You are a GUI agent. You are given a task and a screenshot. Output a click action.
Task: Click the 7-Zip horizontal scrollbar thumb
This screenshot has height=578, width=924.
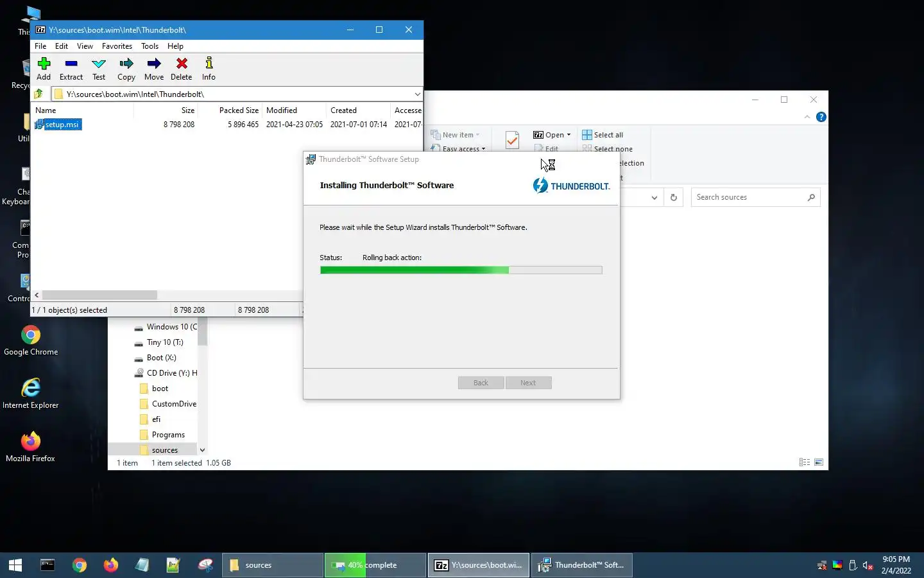point(99,295)
